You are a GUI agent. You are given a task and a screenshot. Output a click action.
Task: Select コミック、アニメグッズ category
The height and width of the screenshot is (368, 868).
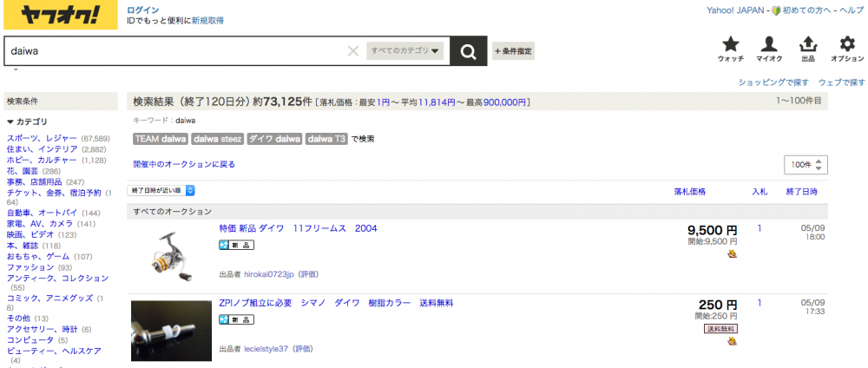pyautogui.click(x=49, y=299)
